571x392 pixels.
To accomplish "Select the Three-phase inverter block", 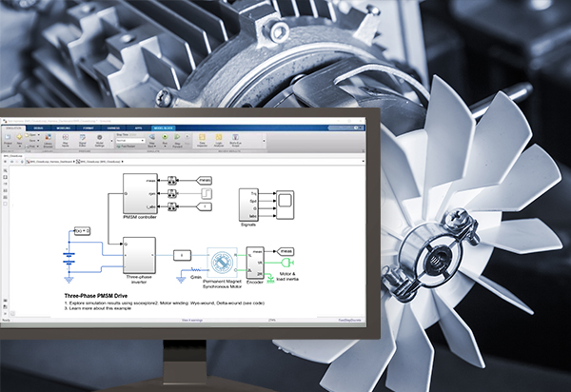I will [x=140, y=254].
